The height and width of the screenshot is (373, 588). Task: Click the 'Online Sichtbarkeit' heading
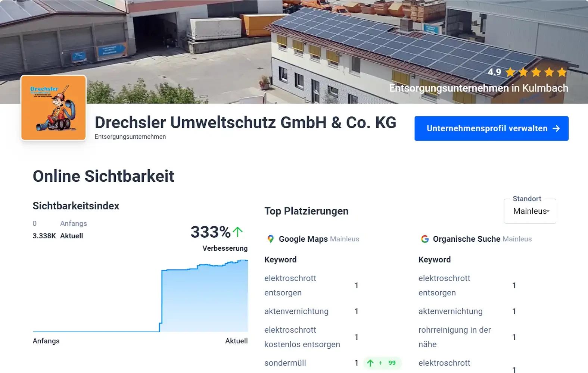click(103, 176)
